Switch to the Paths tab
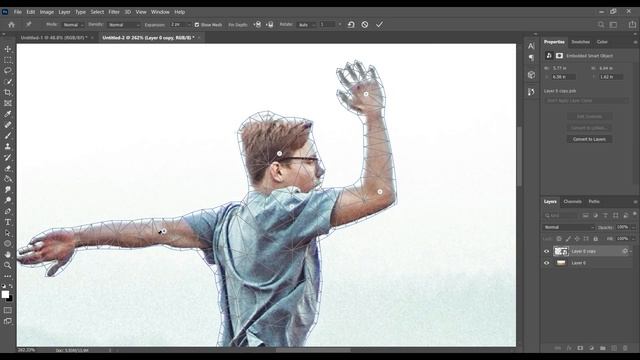The image size is (640, 360). (x=594, y=202)
